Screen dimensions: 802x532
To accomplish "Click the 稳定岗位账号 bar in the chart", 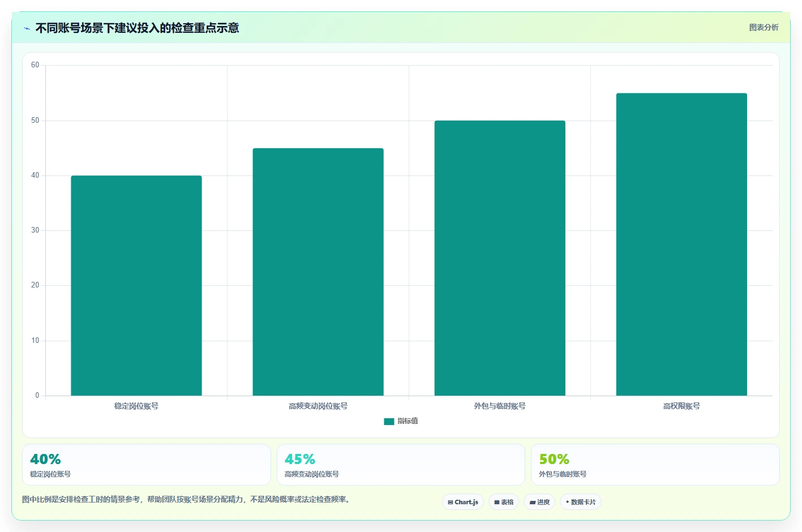I will pyautogui.click(x=136, y=285).
